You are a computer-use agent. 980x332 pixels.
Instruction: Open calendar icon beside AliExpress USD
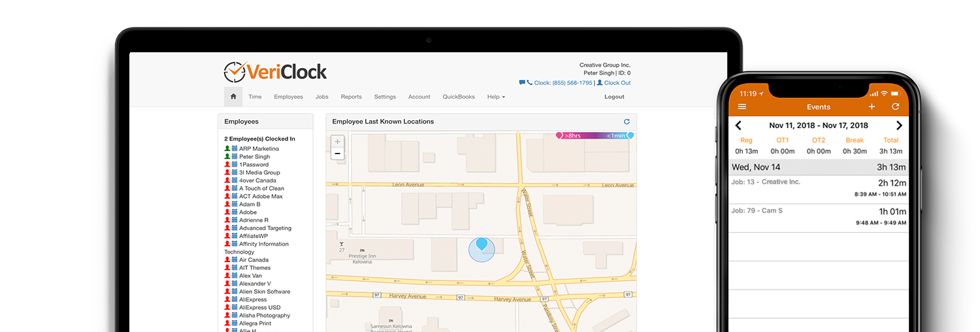pyautogui.click(x=235, y=307)
